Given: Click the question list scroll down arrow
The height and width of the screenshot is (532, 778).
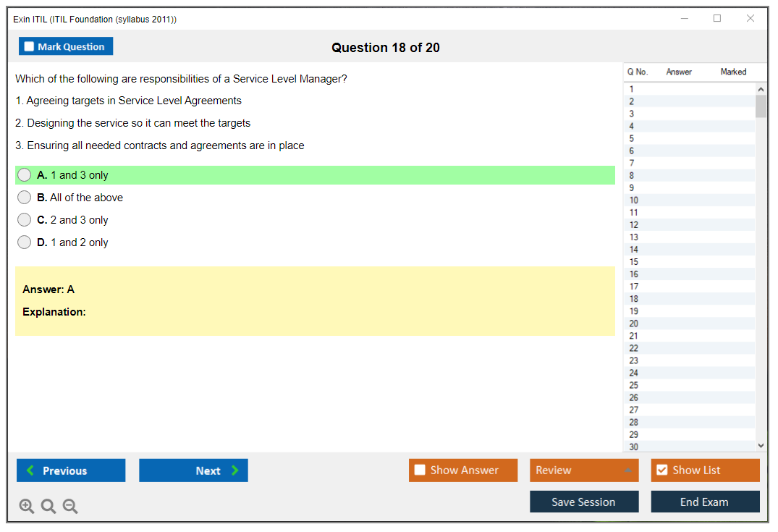Looking at the screenshot, I should click(761, 446).
